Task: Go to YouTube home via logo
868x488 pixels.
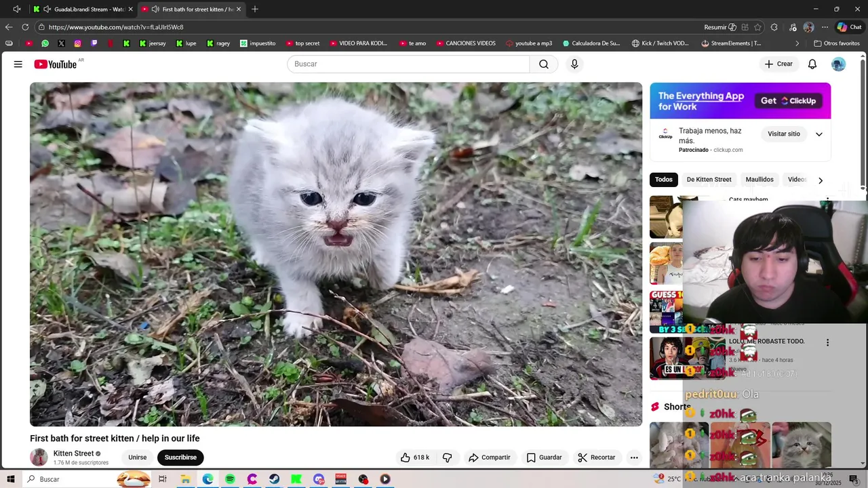Action: pyautogui.click(x=55, y=64)
